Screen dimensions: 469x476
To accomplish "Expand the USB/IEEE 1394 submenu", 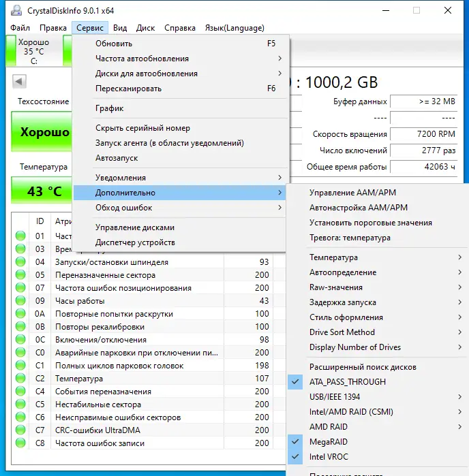I will click(377, 397).
